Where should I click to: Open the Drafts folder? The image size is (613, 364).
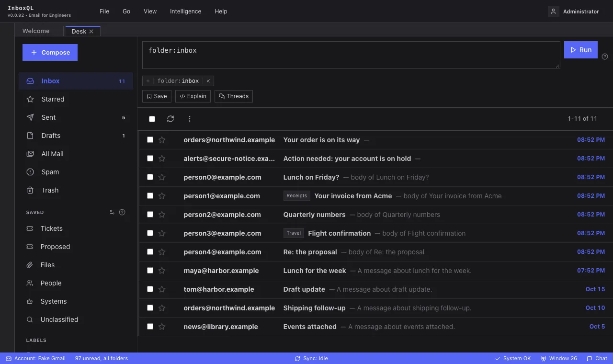coord(76,136)
